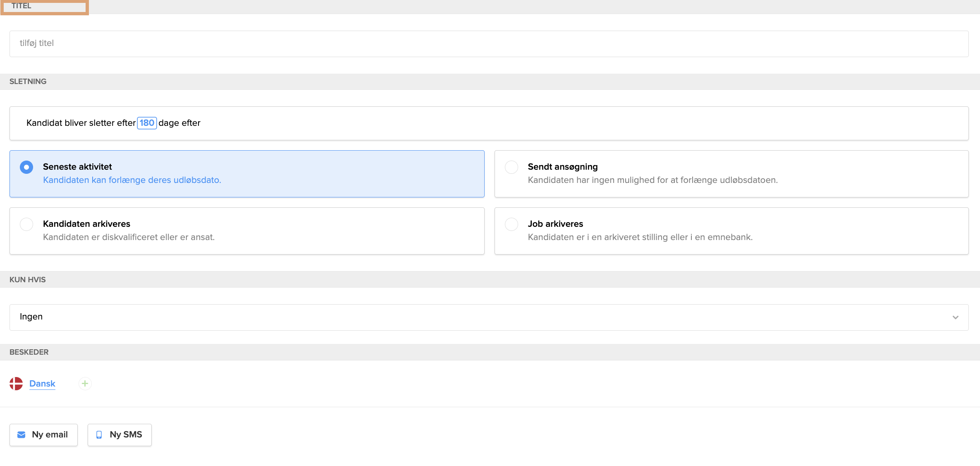The image size is (980, 466).
Task: Focus the tilføj titel input field
Action: pos(489,44)
